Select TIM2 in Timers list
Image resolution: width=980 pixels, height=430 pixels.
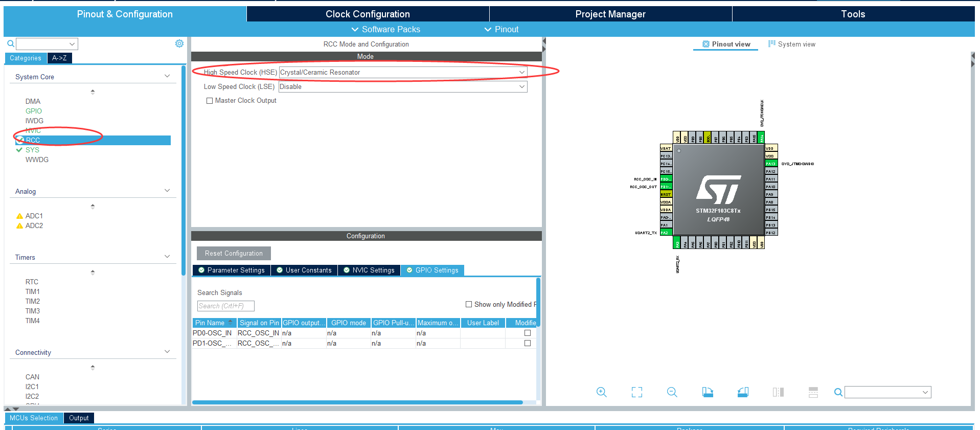33,301
